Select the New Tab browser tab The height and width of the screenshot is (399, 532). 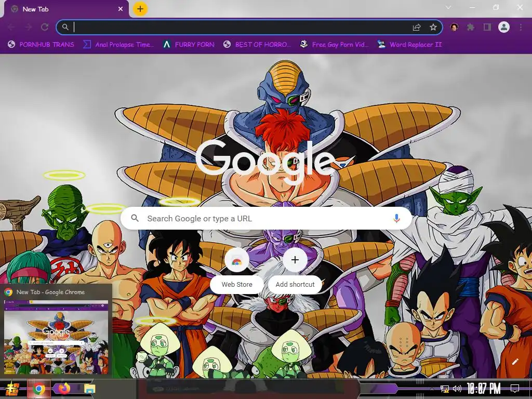pos(66,9)
